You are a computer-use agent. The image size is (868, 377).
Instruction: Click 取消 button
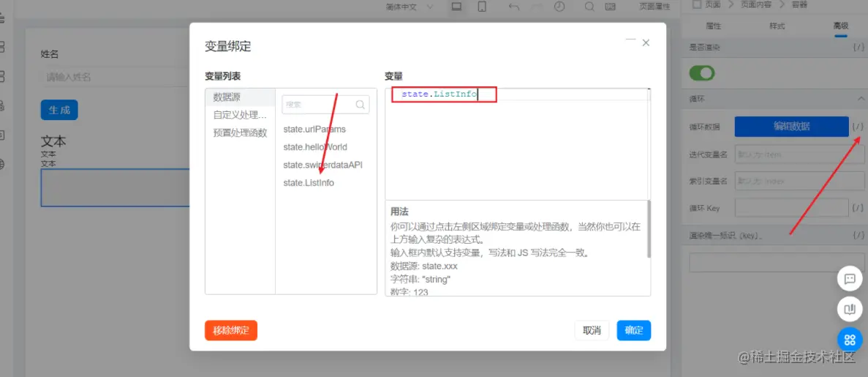pyautogui.click(x=592, y=330)
